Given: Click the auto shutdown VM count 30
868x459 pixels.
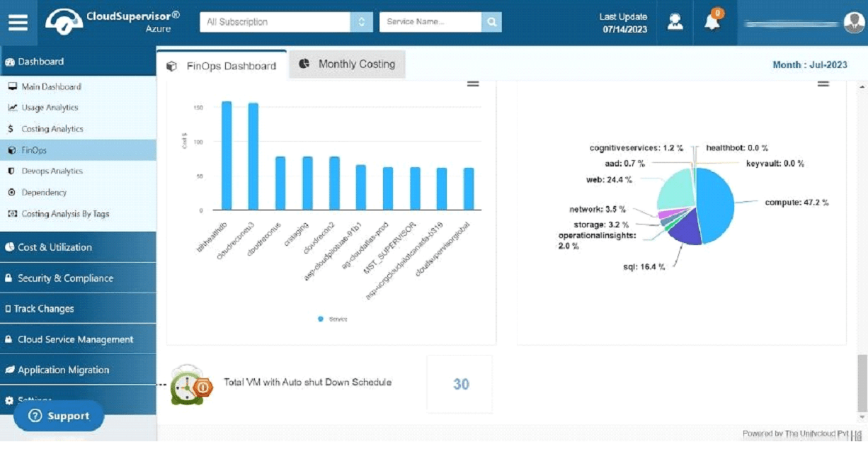Looking at the screenshot, I should click(x=461, y=384).
